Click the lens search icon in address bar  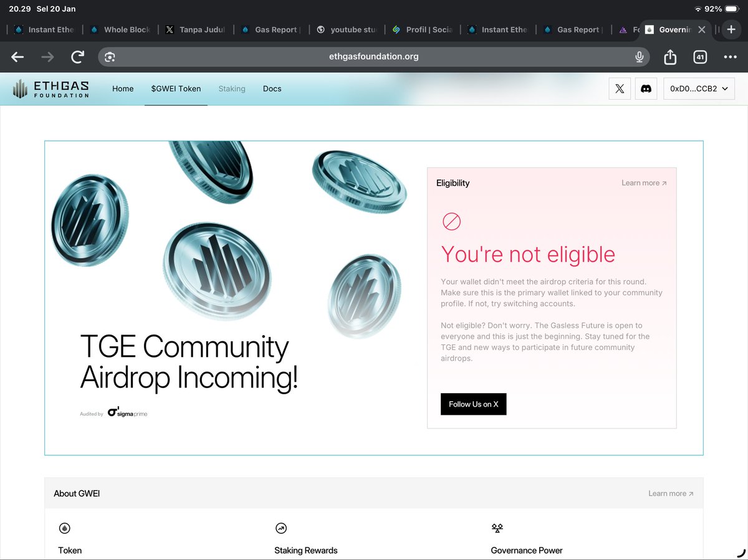click(x=110, y=57)
